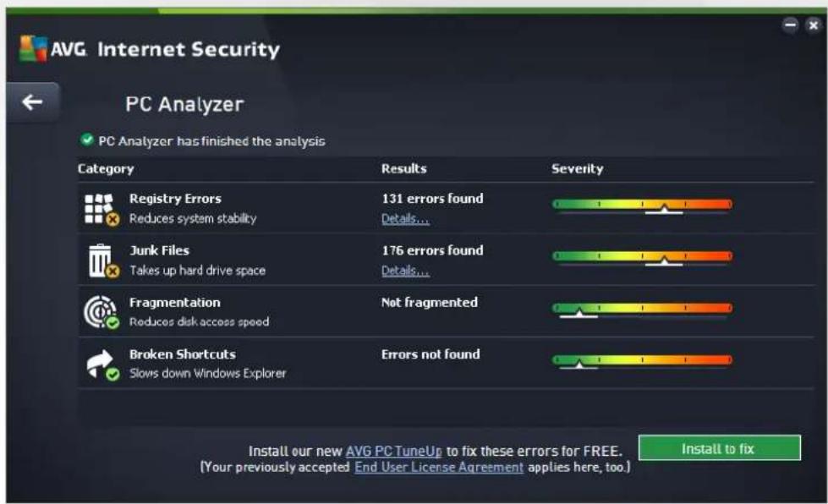Click the Registry Errors severity bar
Image resolution: width=828 pixels, height=504 pixels.
642,205
